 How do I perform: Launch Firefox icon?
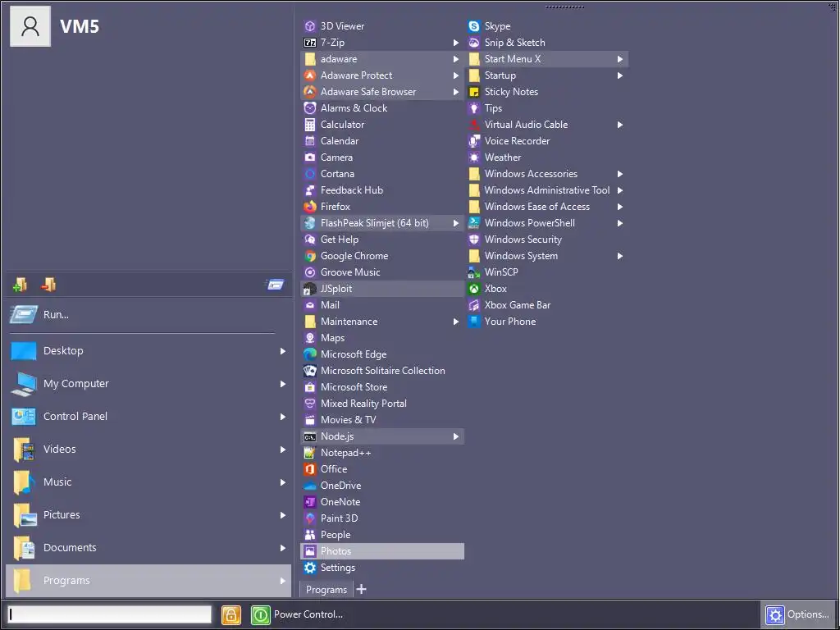(309, 206)
